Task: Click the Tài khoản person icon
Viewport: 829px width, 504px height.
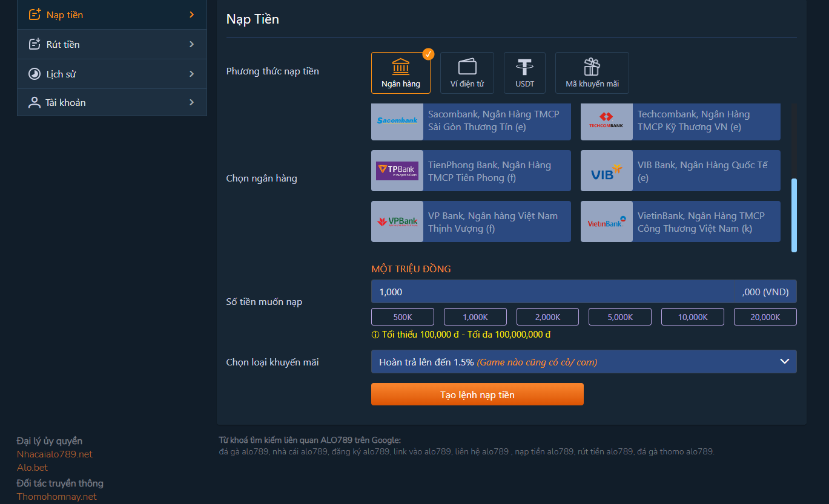Action: [x=35, y=102]
